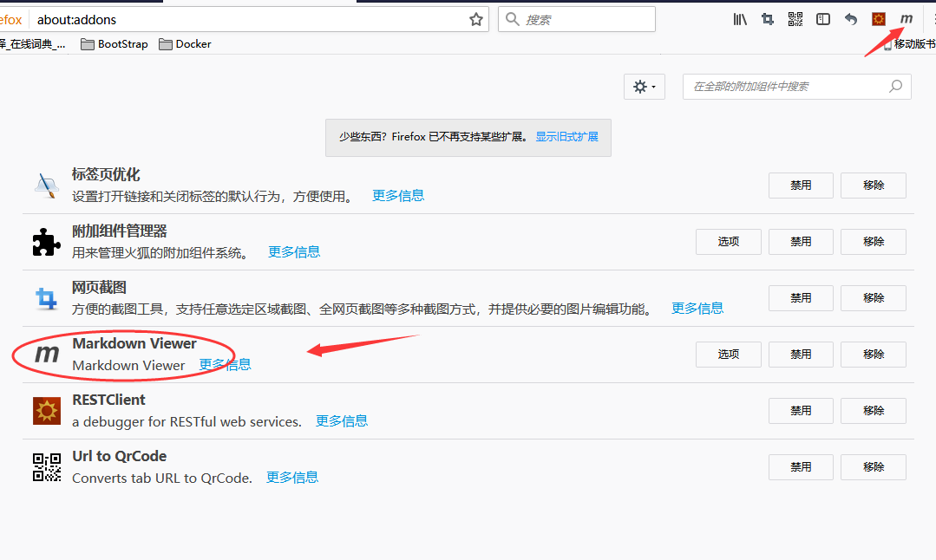Image resolution: width=936 pixels, height=560 pixels.
Task: Click the Url to QrCode toolbar icon
Action: pyautogui.click(x=795, y=18)
